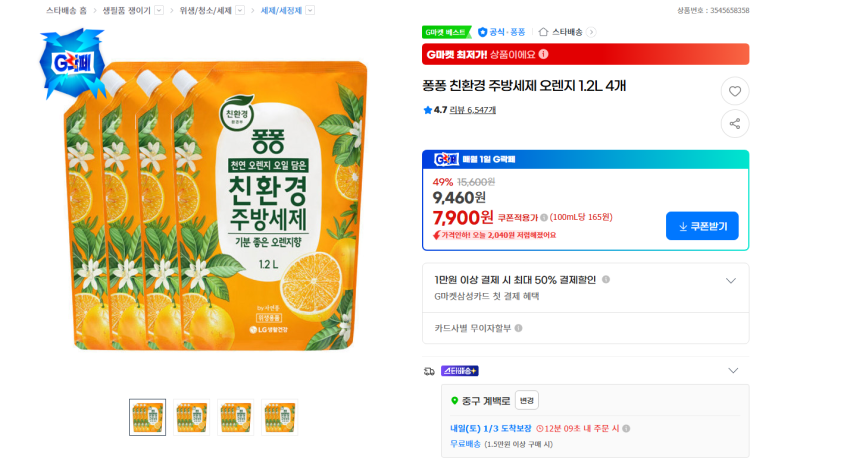Click info icon on G마켓 최저가 banner

544,54
